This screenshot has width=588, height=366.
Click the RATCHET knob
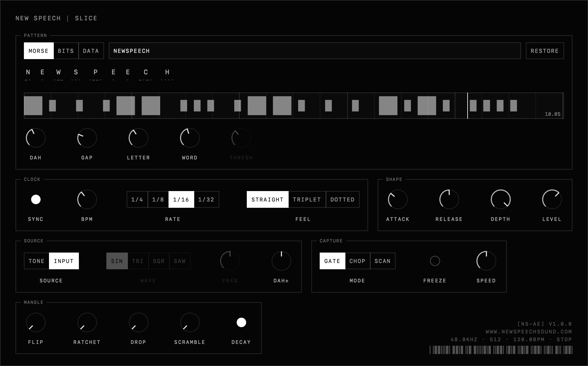pyautogui.click(x=87, y=322)
